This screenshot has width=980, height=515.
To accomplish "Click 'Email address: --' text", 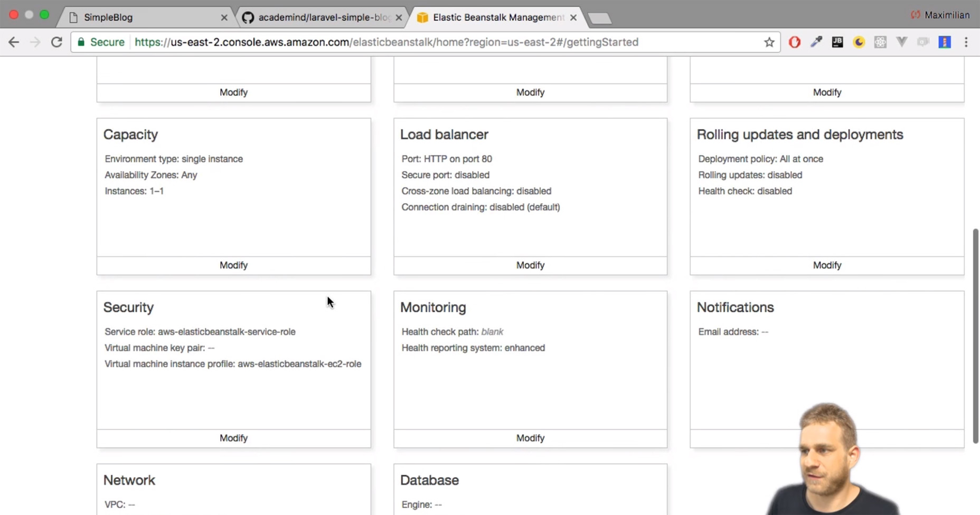I will [x=733, y=332].
